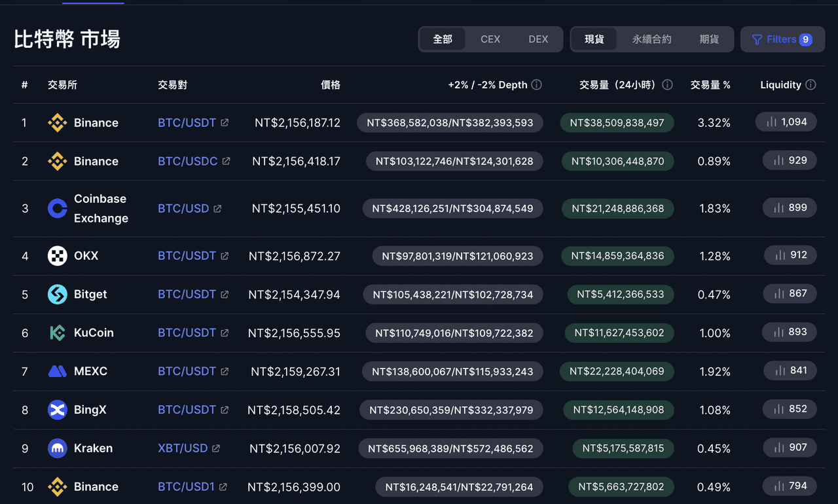The image size is (838, 504).
Task: Click info icon beside +2% / -2% Depth
Action: point(536,85)
